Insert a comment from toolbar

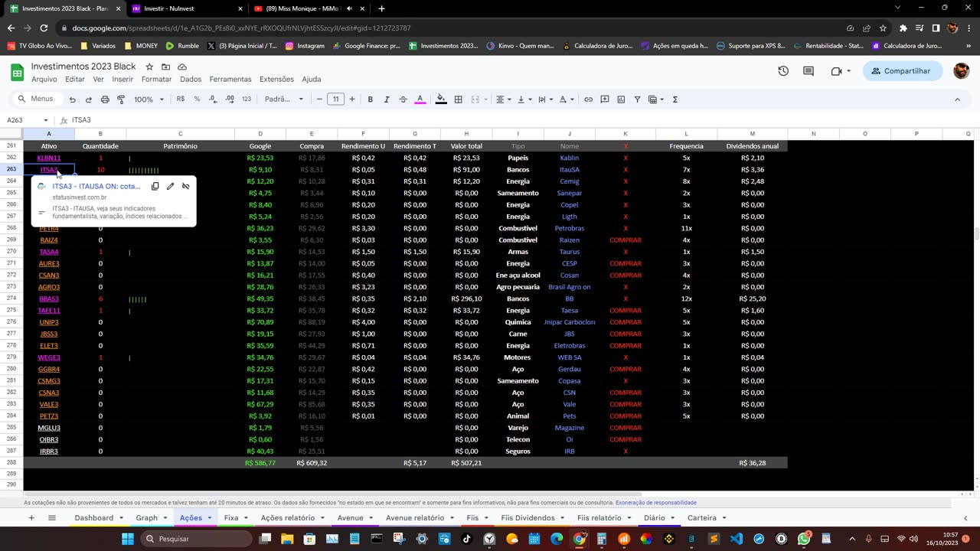[x=605, y=99]
